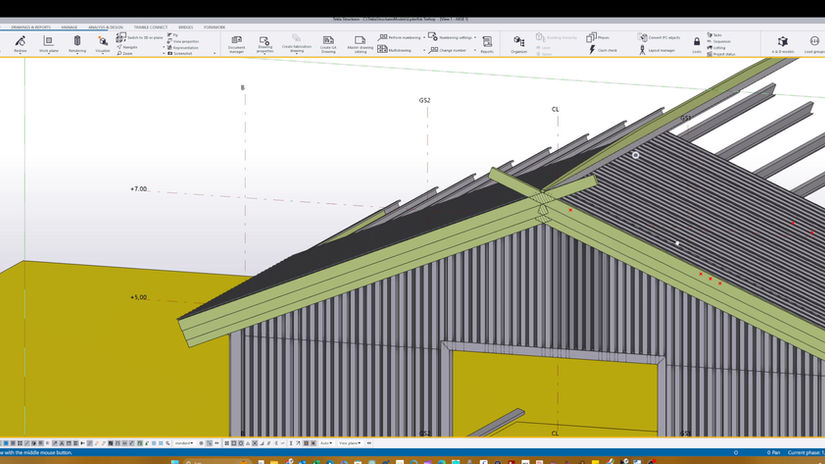Open the Document manager
This screenshot has height=464, width=825.
pyautogui.click(x=236, y=44)
